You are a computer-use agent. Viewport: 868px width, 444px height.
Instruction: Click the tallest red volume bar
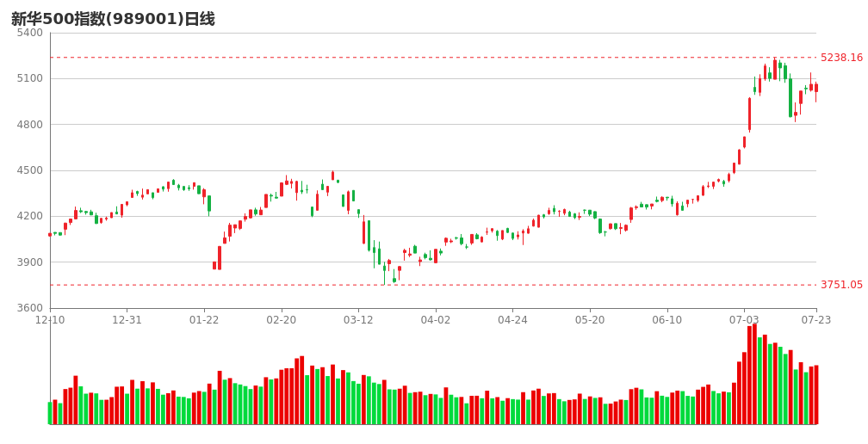754,374
